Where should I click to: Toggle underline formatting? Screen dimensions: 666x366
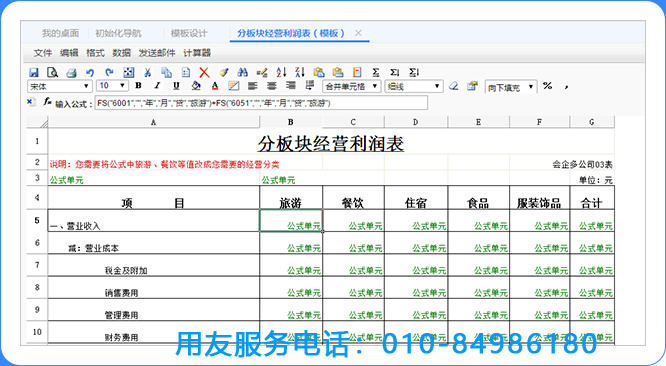coord(176,86)
